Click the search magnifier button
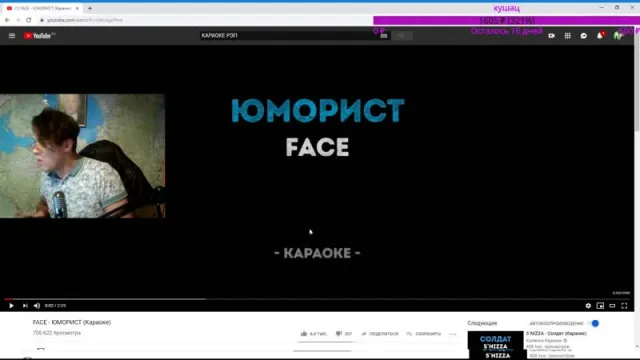Screen dimensions: 640x360 [x=402, y=36]
